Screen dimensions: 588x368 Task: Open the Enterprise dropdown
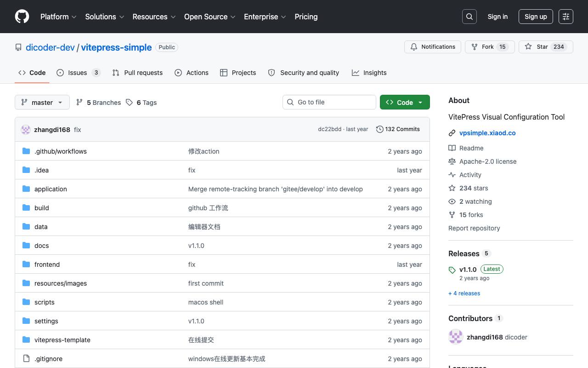coord(265,17)
